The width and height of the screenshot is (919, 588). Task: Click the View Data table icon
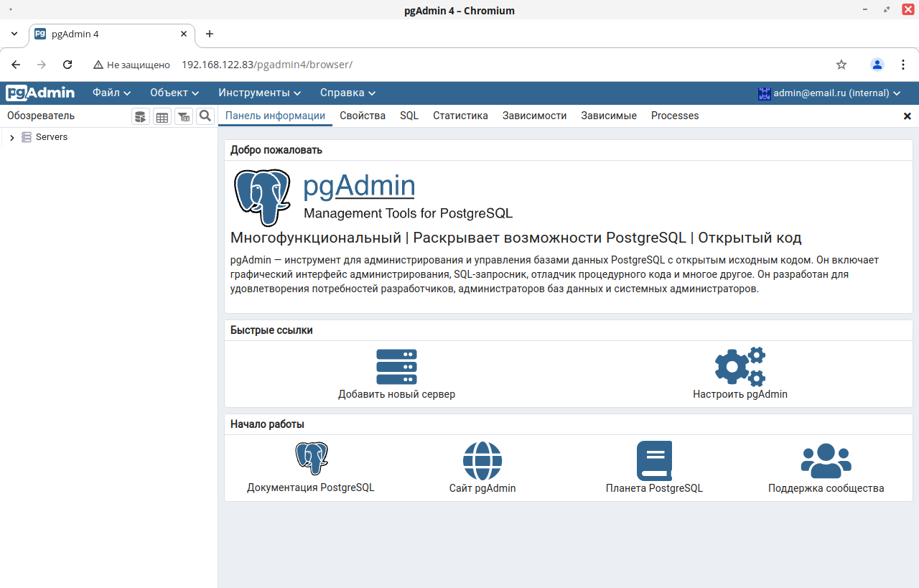point(162,116)
